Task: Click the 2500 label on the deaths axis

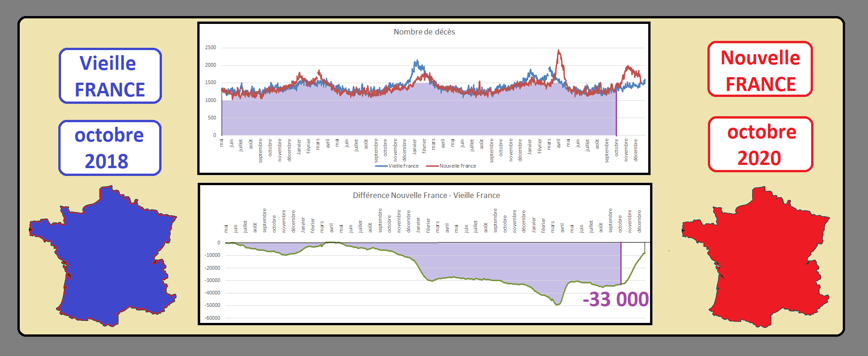Action: 211,47
